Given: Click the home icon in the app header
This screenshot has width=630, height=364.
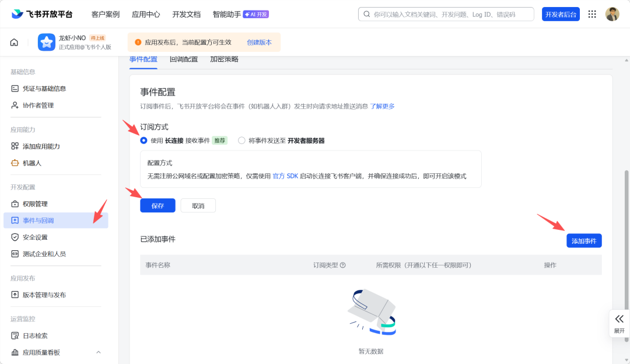Looking at the screenshot, I should click(14, 43).
